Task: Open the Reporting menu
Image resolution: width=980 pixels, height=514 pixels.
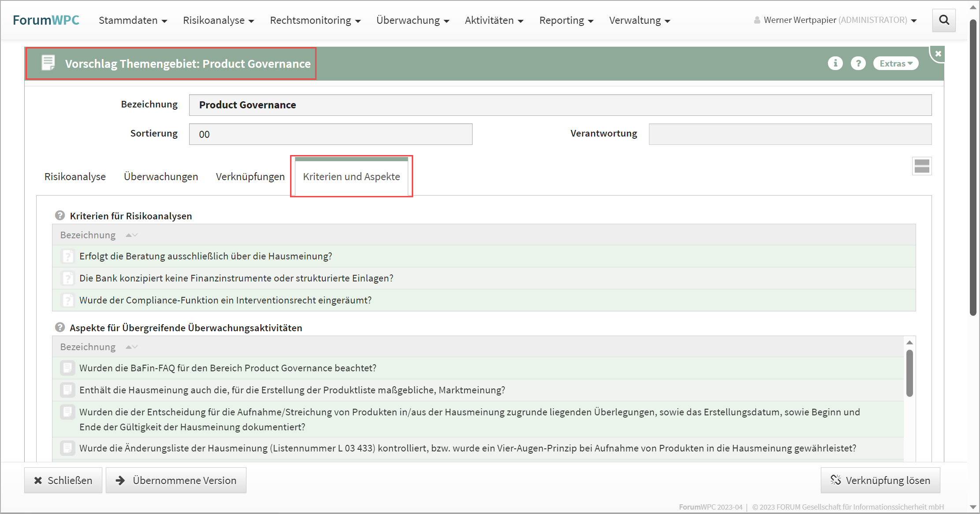Action: pyautogui.click(x=566, y=21)
